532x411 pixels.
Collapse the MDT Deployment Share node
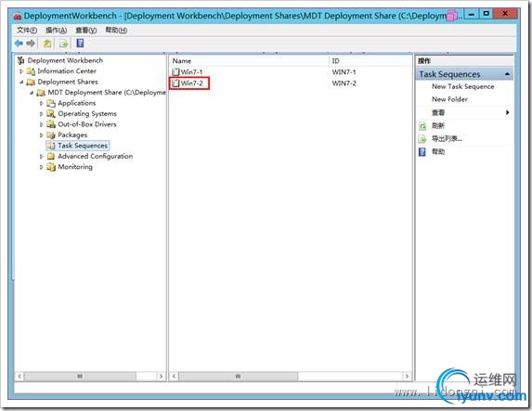point(32,93)
